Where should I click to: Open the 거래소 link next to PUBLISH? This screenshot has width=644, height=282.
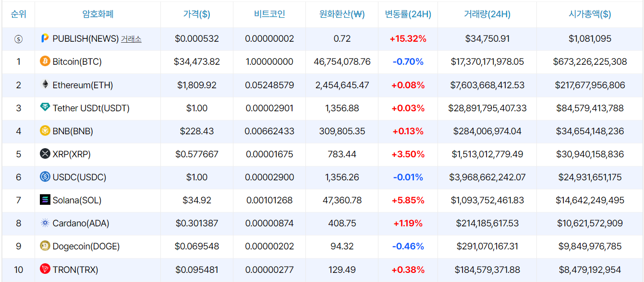131,39
